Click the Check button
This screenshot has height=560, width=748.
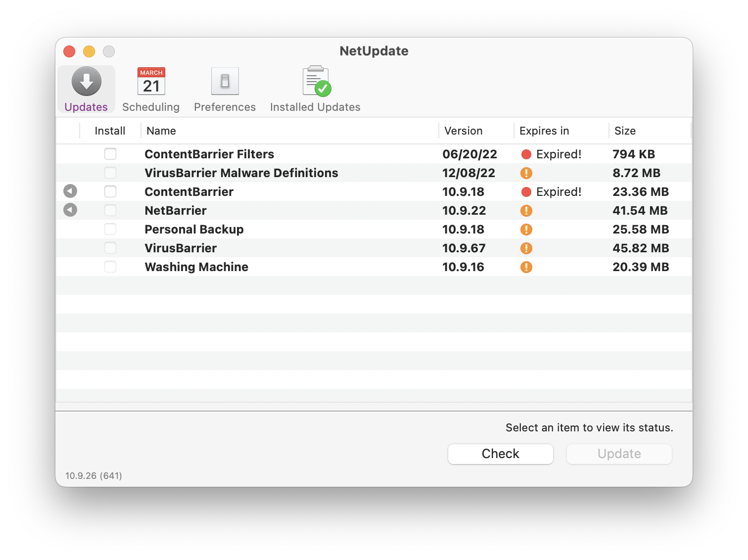point(501,454)
